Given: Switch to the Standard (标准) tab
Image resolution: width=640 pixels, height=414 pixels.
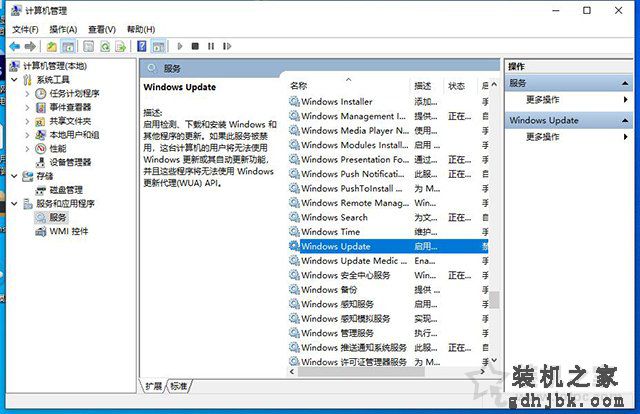Looking at the screenshot, I should coord(178,386).
